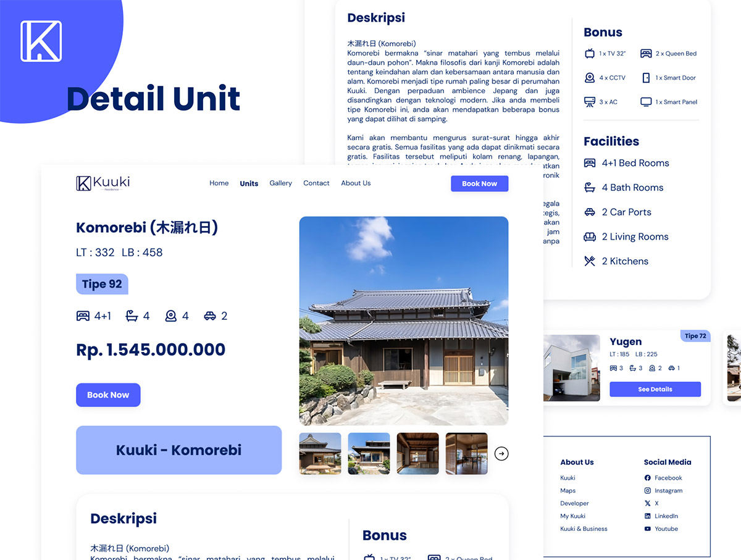Open the Kuuki & Business footer link
The width and height of the screenshot is (741, 560).
point(584,529)
